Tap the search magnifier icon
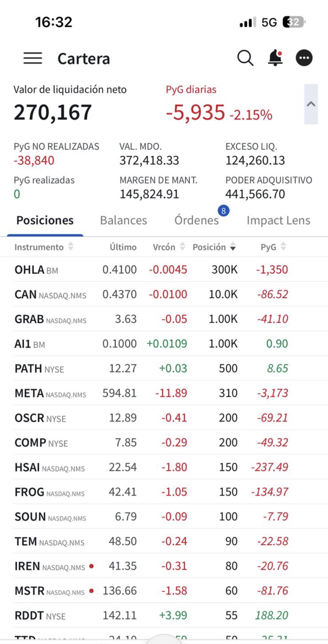Screen dimensions: 328x644 coord(245,58)
